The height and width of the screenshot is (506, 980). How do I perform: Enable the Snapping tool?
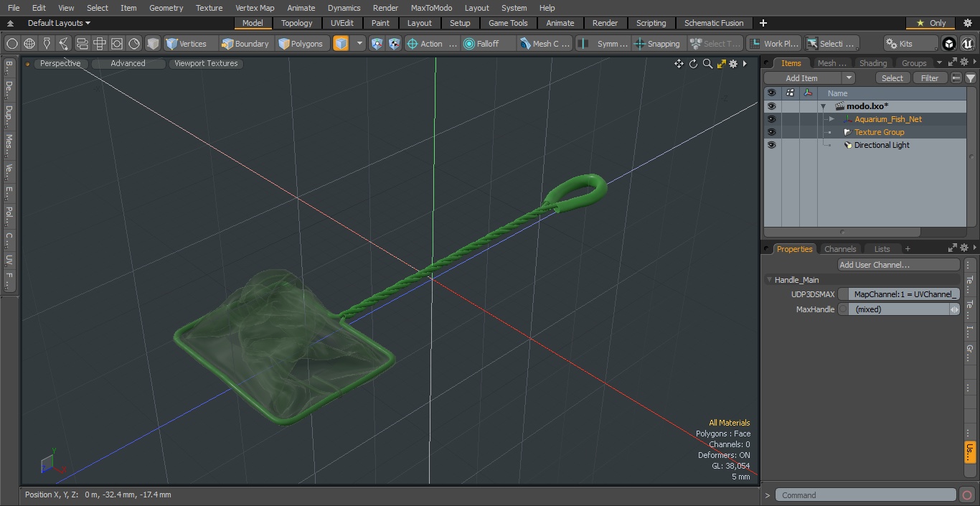pyautogui.click(x=656, y=44)
